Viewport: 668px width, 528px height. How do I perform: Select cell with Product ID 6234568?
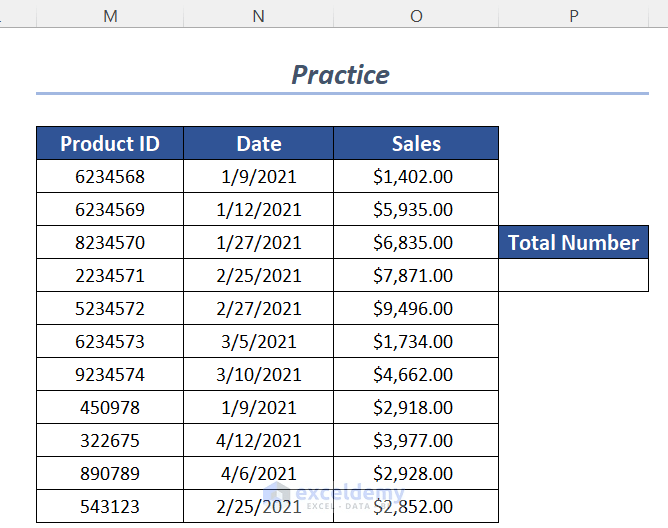click(x=110, y=176)
